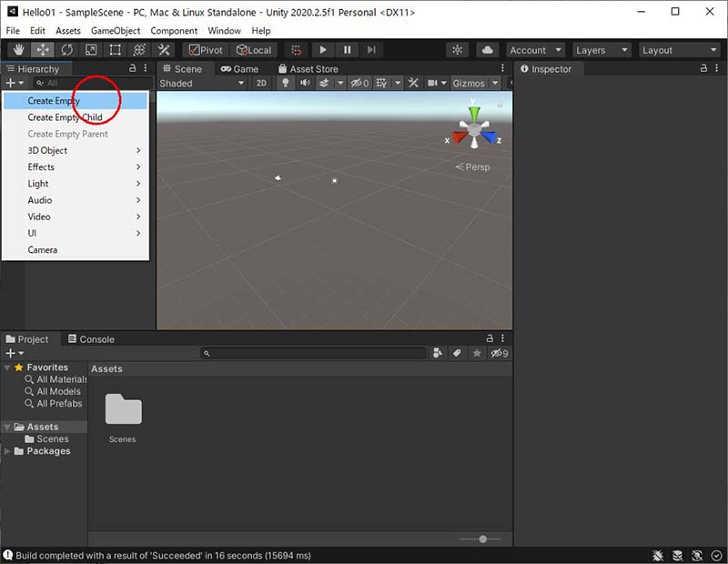This screenshot has width=728, height=564.
Task: Click the Step frame button
Action: 371,50
